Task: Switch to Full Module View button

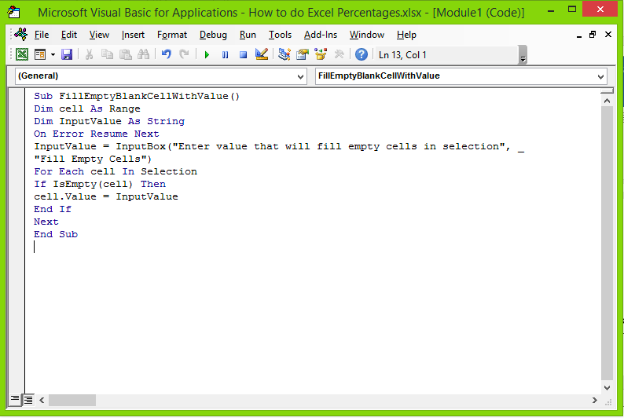Action: click(28, 399)
